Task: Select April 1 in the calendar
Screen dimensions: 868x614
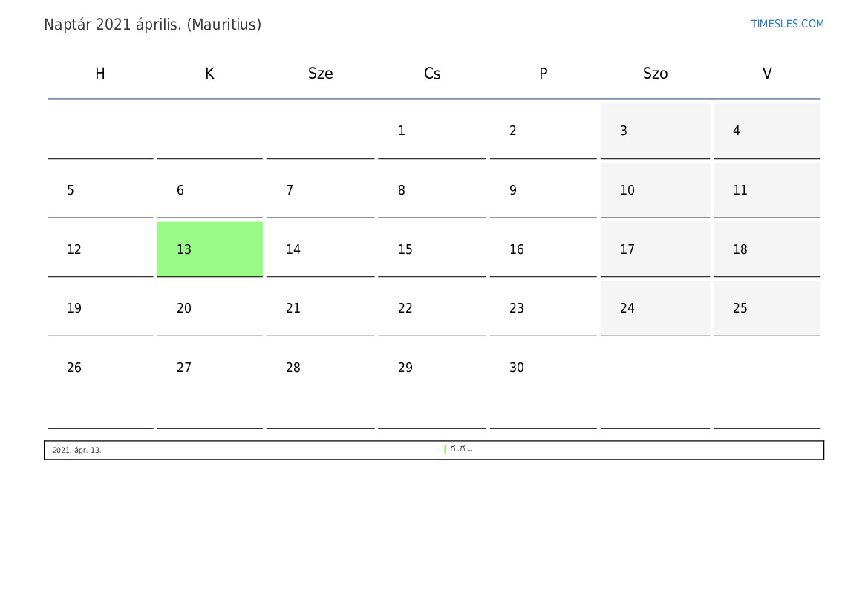Action: 432,131
